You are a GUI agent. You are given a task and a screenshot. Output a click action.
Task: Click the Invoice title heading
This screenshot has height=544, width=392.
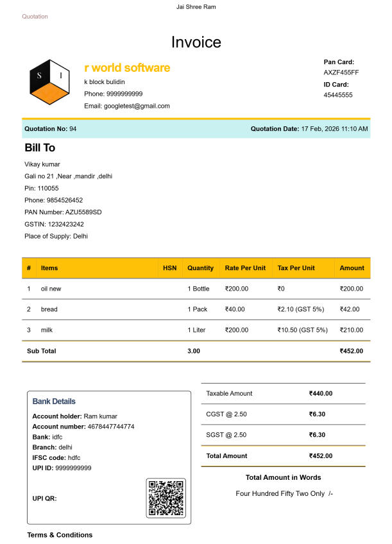[x=196, y=42]
